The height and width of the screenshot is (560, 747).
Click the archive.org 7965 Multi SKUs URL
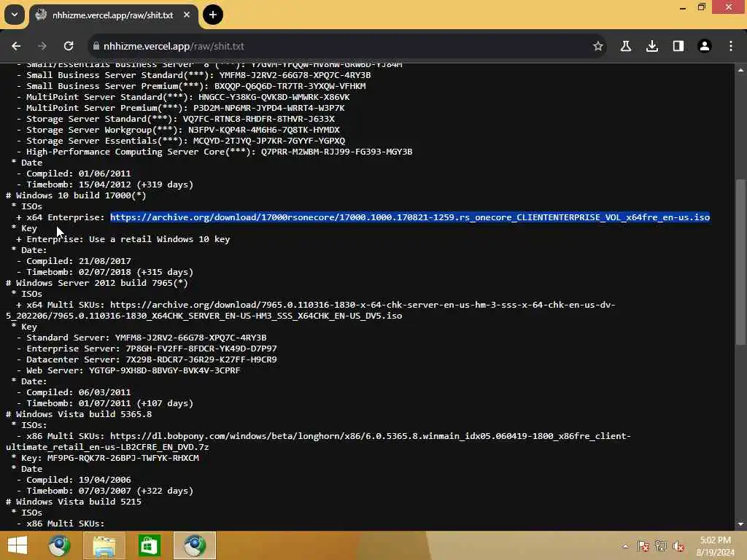311,310
